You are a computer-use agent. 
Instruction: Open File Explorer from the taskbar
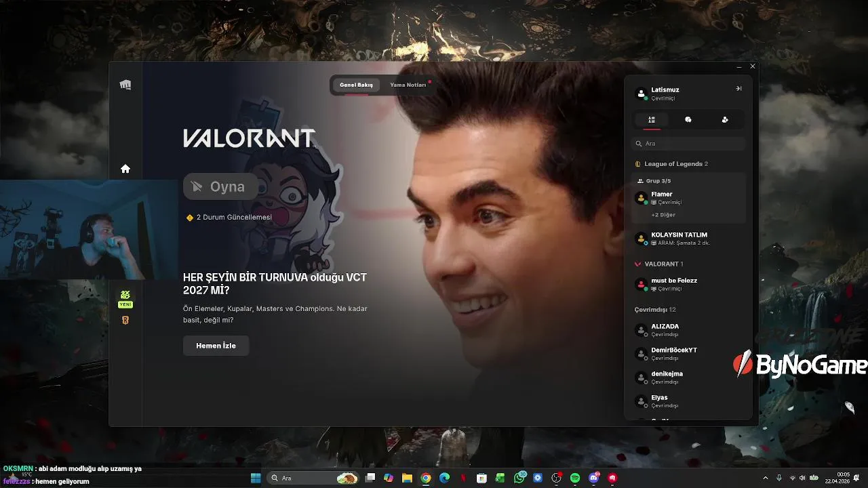(x=407, y=478)
